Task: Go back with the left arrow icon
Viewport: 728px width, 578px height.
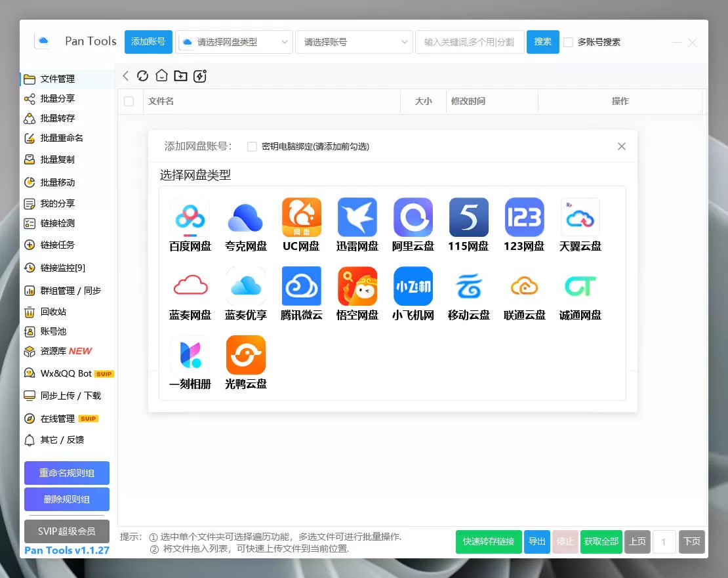Action: point(125,75)
